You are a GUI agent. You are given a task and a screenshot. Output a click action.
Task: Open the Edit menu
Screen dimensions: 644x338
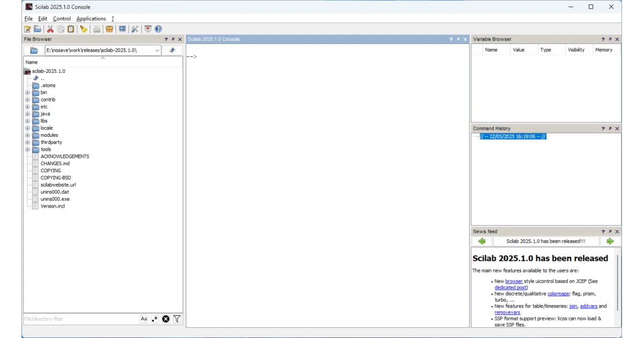tap(43, 19)
